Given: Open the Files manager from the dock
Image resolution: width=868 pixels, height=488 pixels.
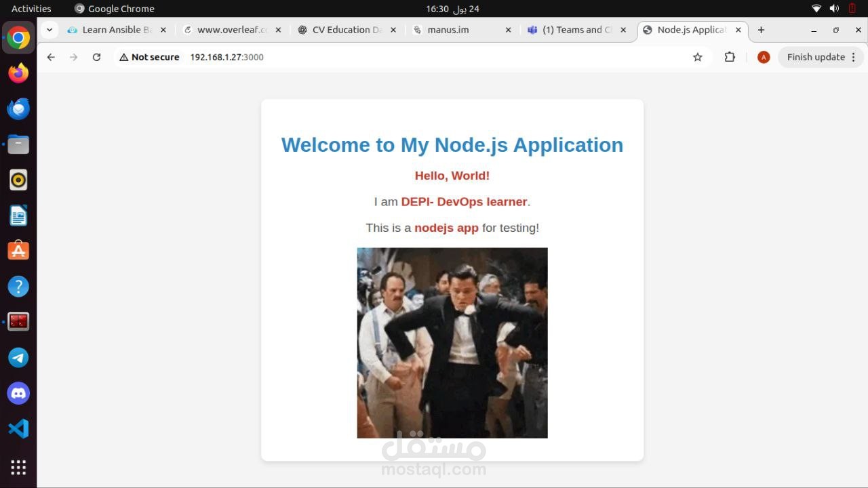Looking at the screenshot, I should 18,144.
